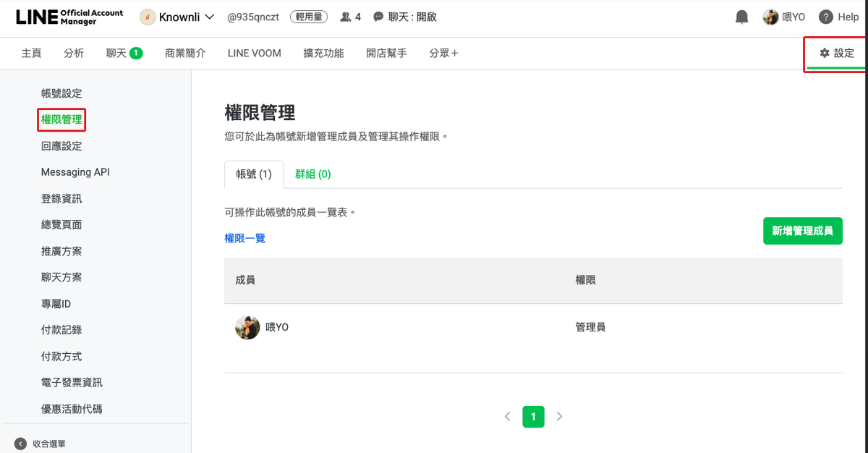
Task: Select 電子發票資訊 in the sidebar
Action: pos(72,382)
